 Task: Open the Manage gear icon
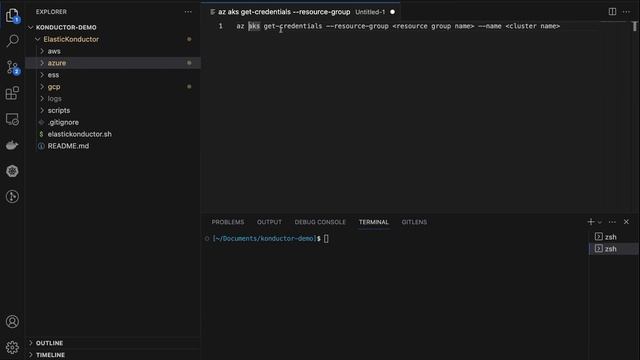tap(12, 347)
